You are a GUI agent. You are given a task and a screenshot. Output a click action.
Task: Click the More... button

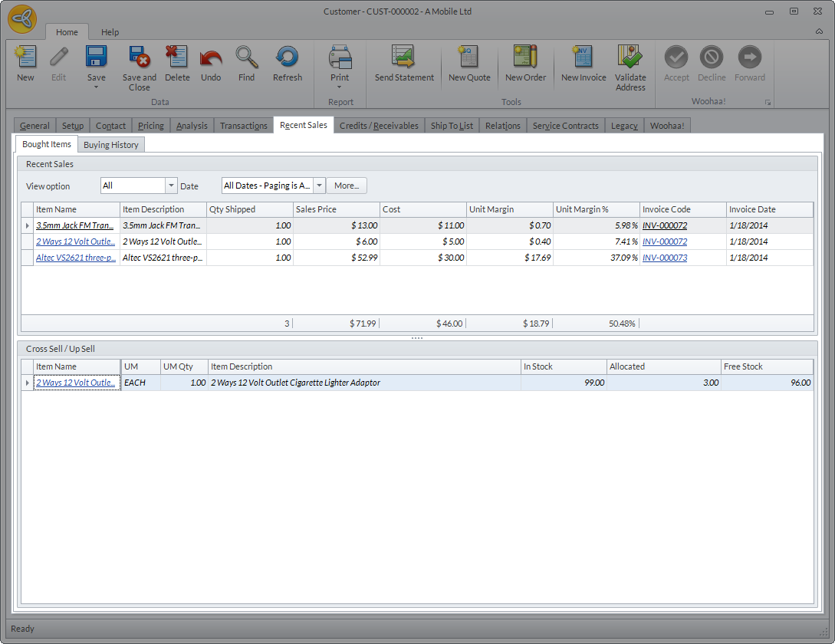point(347,186)
